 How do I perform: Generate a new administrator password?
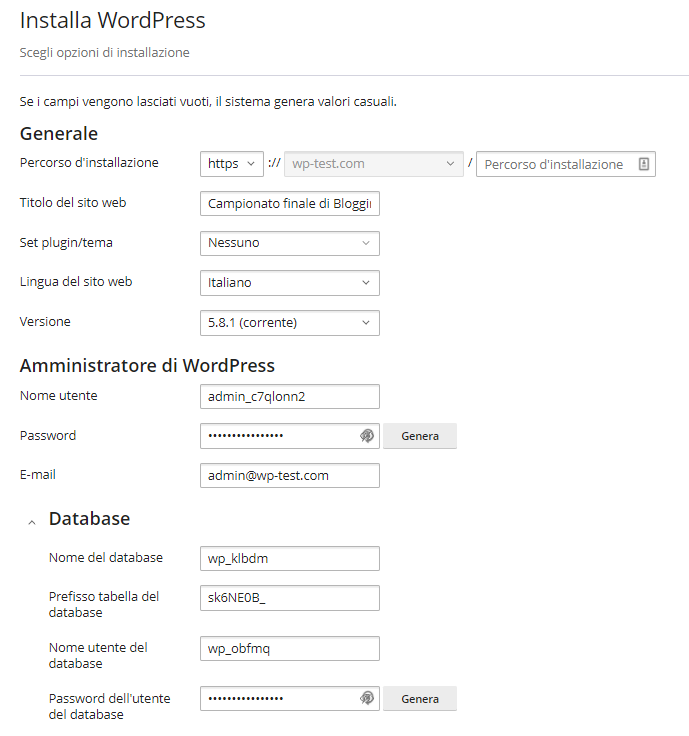pyautogui.click(x=420, y=436)
